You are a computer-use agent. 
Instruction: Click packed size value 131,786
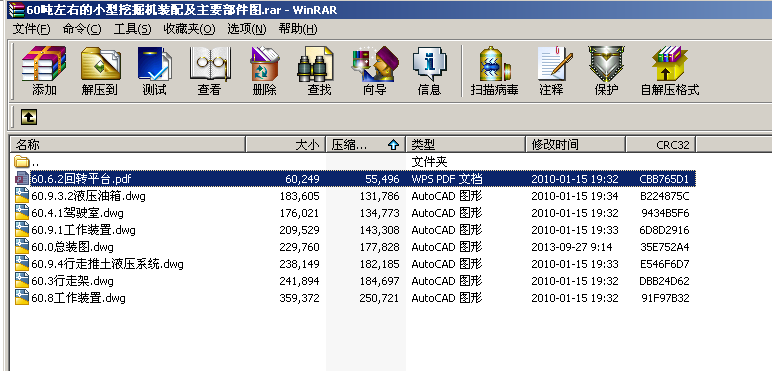(x=379, y=196)
